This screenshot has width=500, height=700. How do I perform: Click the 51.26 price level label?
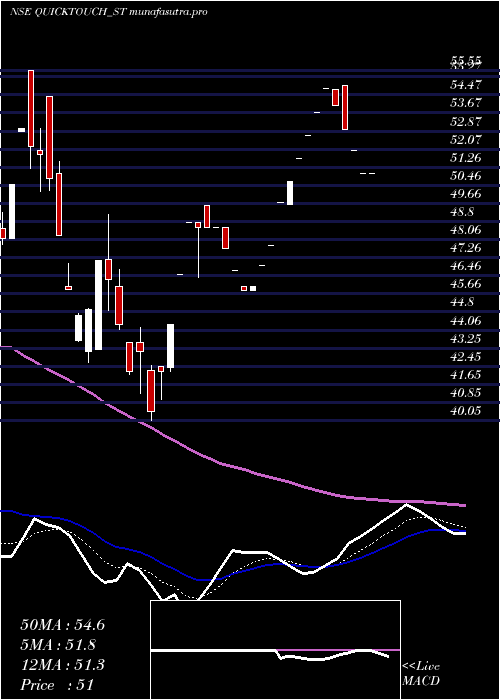[466, 158]
